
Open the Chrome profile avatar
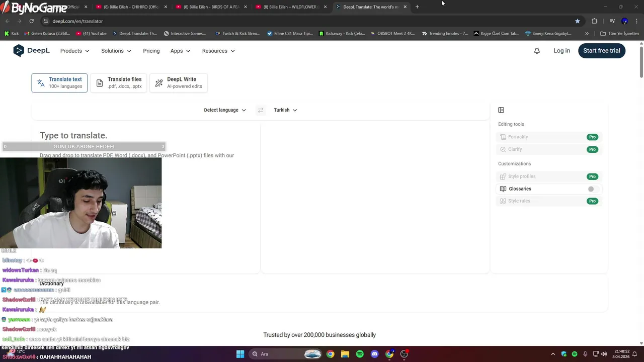pos(624,21)
